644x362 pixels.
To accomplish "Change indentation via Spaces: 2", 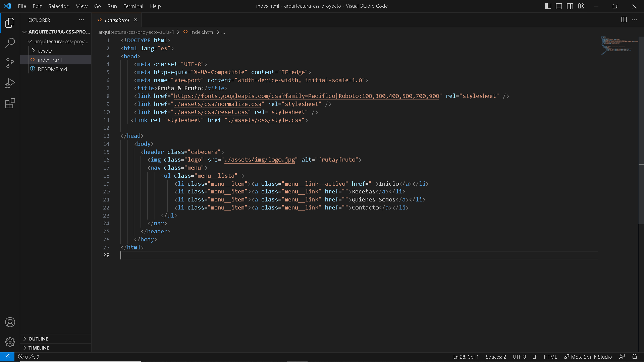I will 495,357.
